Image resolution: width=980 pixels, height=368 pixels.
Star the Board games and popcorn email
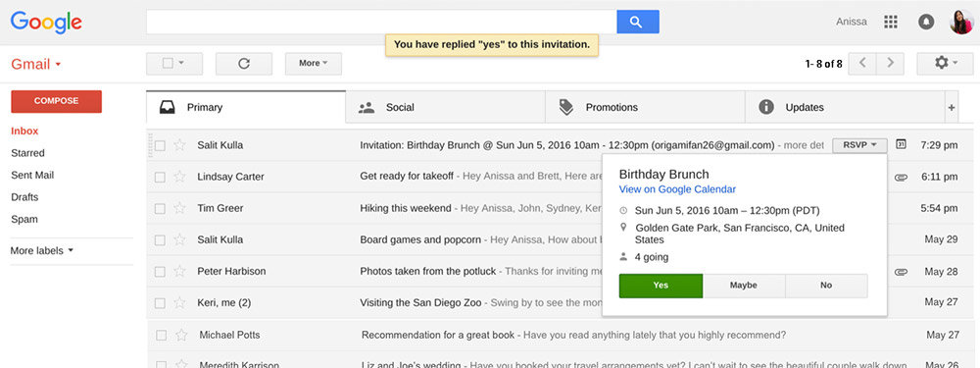pyautogui.click(x=180, y=239)
